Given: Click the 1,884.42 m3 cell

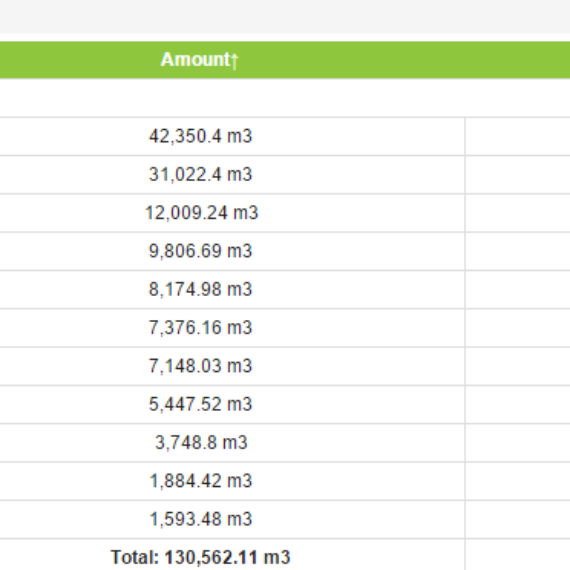Looking at the screenshot, I should point(200,481).
